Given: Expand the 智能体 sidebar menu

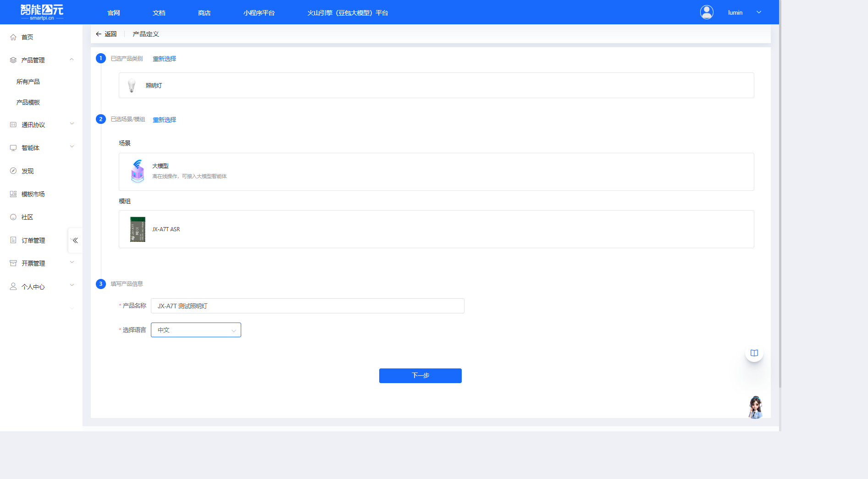Looking at the screenshot, I should [72, 147].
